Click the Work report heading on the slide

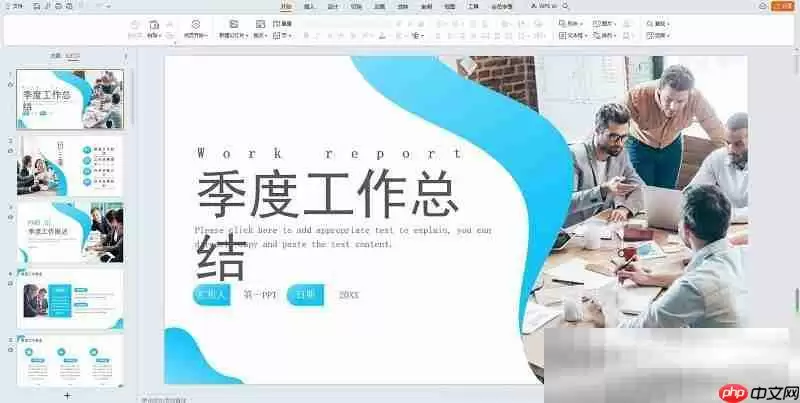point(330,153)
